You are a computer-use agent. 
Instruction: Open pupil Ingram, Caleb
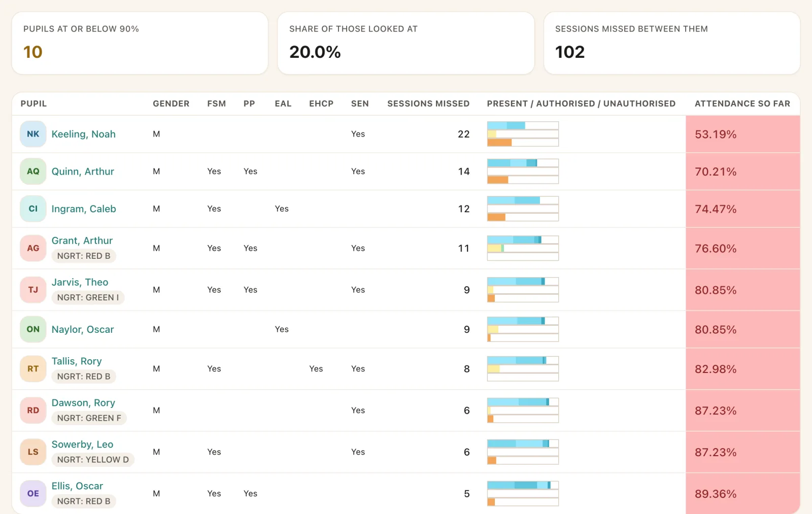pos(84,209)
